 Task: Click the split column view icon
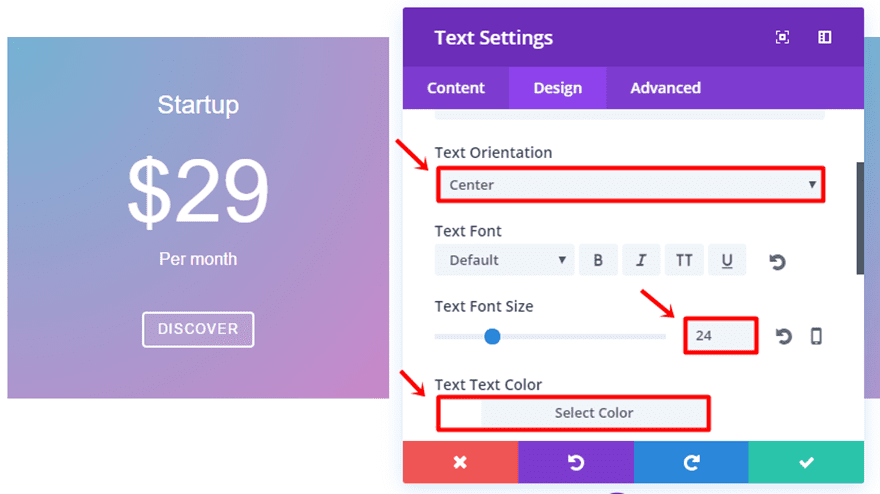[x=824, y=38]
